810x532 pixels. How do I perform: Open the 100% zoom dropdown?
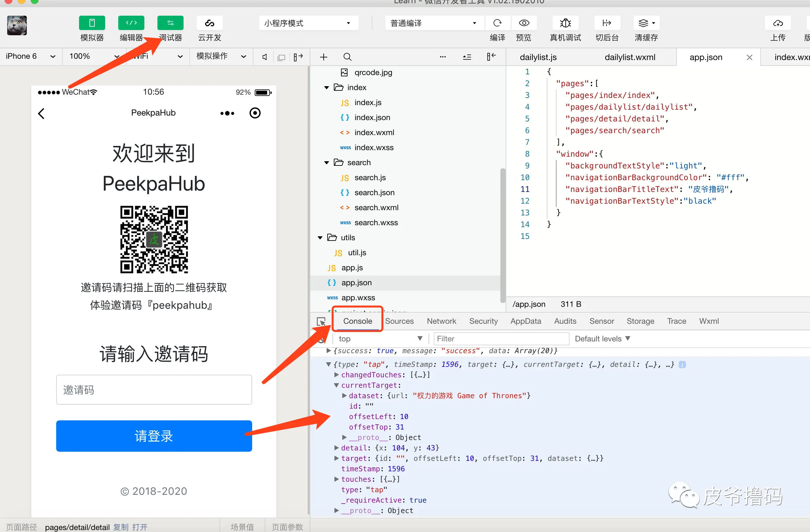94,56
